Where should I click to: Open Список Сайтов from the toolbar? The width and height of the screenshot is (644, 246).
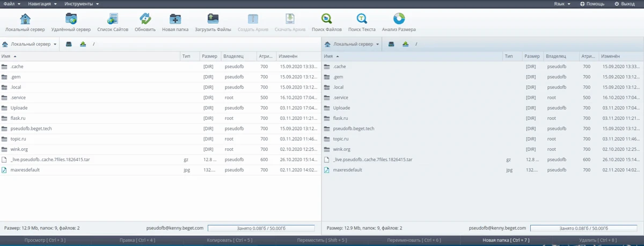113,19
